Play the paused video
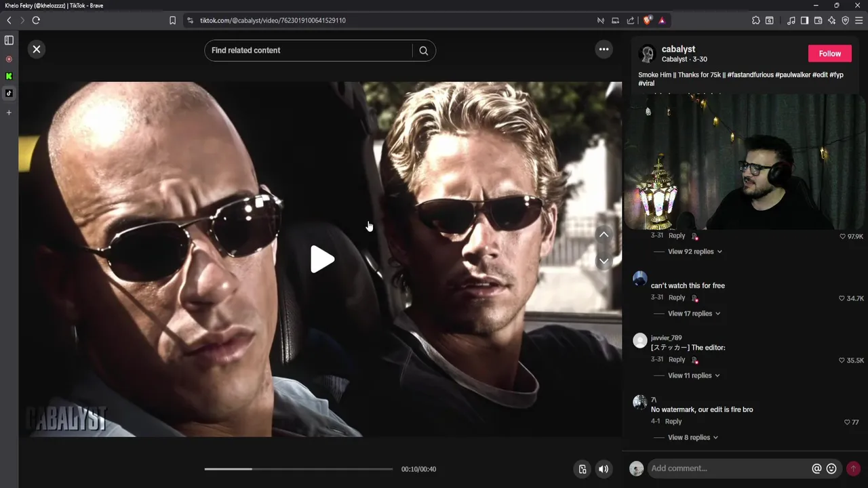 click(x=322, y=259)
